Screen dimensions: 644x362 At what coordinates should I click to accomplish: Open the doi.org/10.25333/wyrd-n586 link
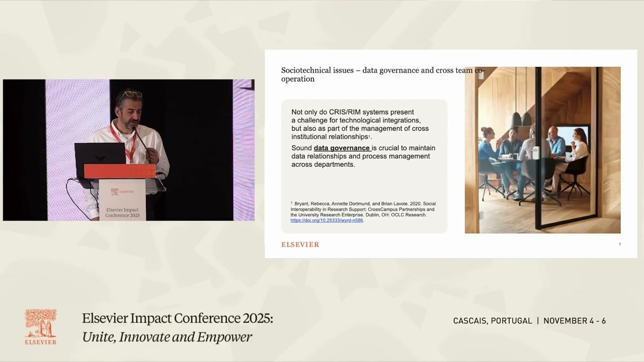(327, 220)
